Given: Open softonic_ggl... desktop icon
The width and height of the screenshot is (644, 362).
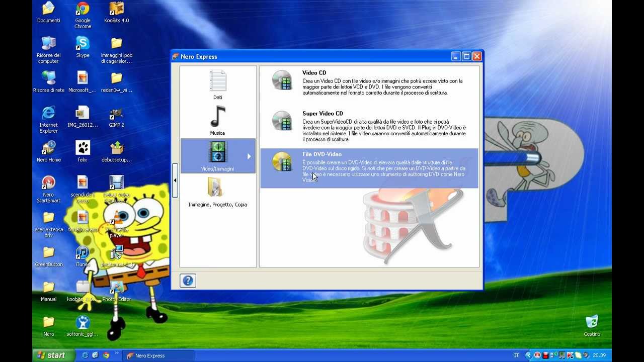Looking at the screenshot, I should pos(83,326).
